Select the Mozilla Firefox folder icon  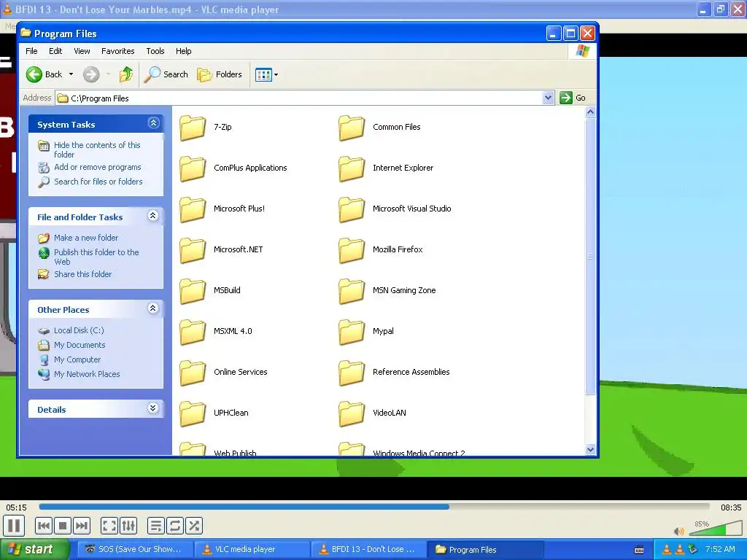(352, 251)
